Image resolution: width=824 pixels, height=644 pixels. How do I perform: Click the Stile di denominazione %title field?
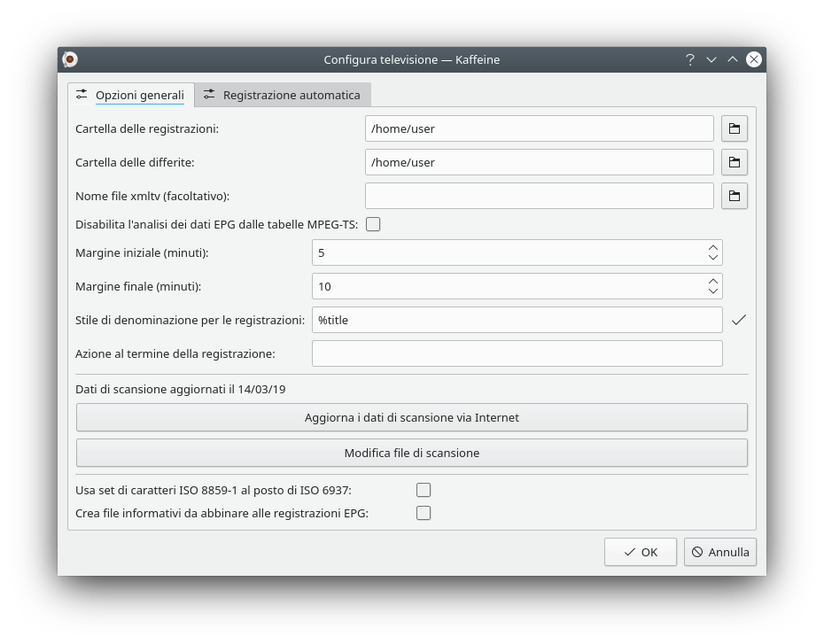517,320
